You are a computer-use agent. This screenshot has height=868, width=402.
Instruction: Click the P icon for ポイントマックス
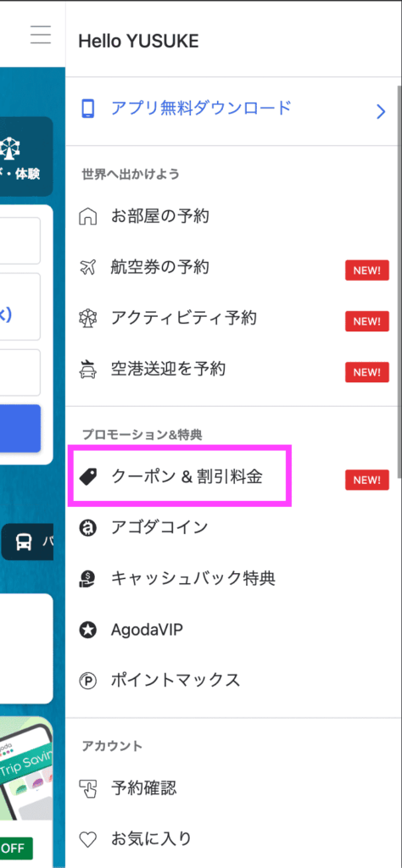pyautogui.click(x=88, y=681)
